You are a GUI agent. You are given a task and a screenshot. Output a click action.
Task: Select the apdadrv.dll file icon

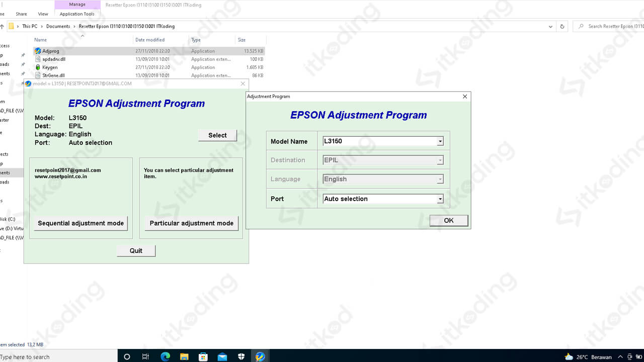(38, 59)
